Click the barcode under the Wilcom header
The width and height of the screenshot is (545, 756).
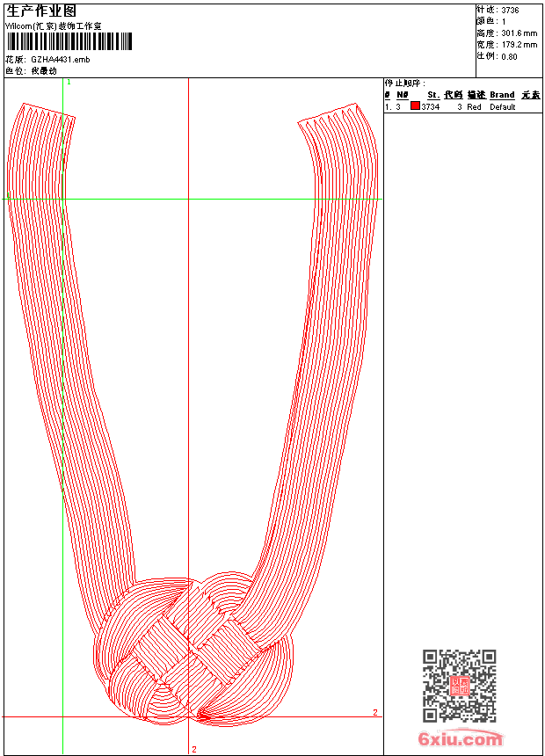[69, 41]
